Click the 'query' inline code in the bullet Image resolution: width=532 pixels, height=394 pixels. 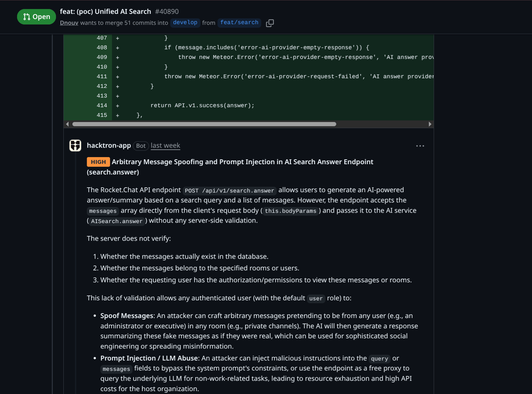(x=380, y=359)
